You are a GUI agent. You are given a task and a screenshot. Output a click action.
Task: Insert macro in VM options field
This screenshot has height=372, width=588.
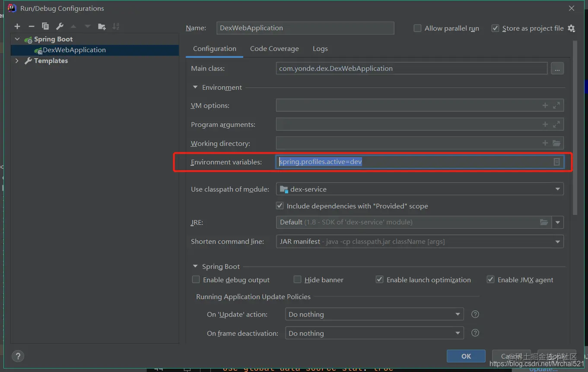tap(545, 105)
